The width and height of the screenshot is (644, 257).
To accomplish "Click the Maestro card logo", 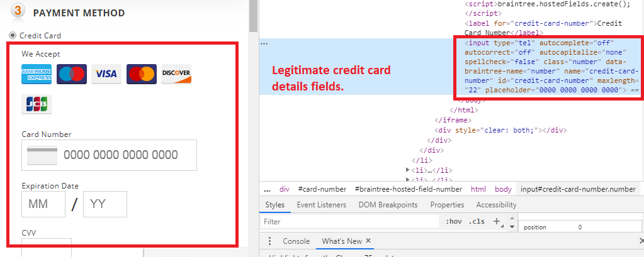I will tap(71, 74).
